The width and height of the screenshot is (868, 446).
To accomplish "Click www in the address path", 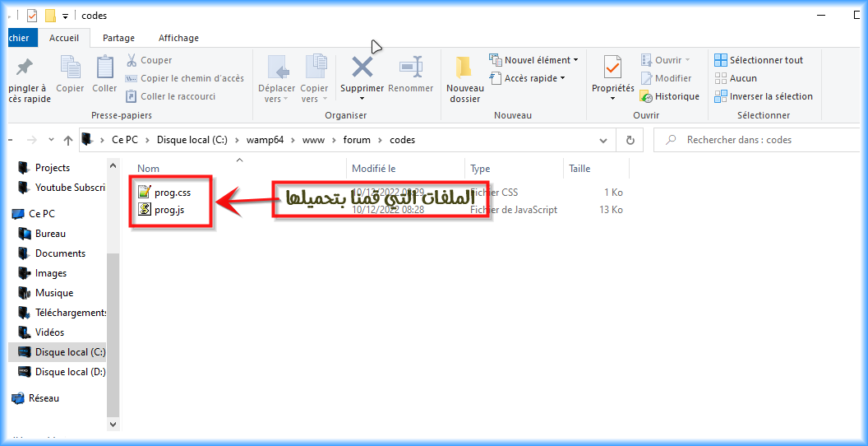I will (313, 140).
